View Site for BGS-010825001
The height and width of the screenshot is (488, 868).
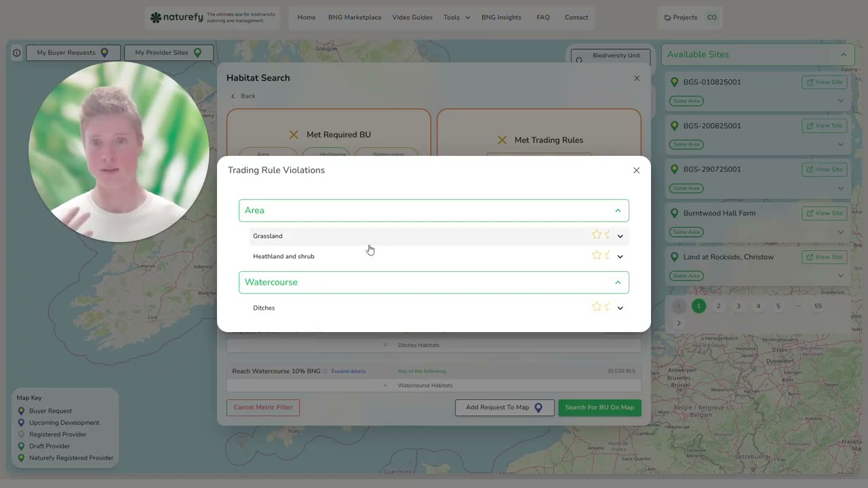coord(825,82)
